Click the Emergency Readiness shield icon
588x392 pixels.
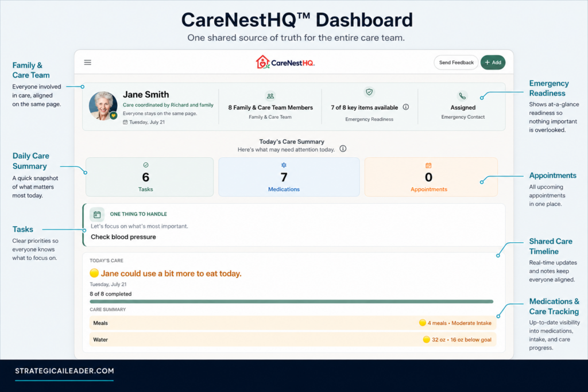[x=369, y=92]
